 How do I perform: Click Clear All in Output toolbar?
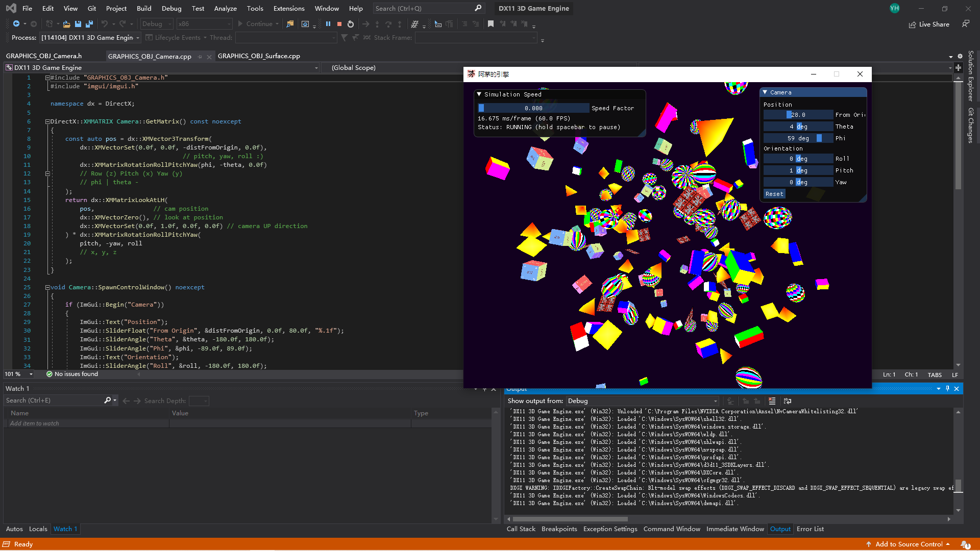click(x=772, y=401)
